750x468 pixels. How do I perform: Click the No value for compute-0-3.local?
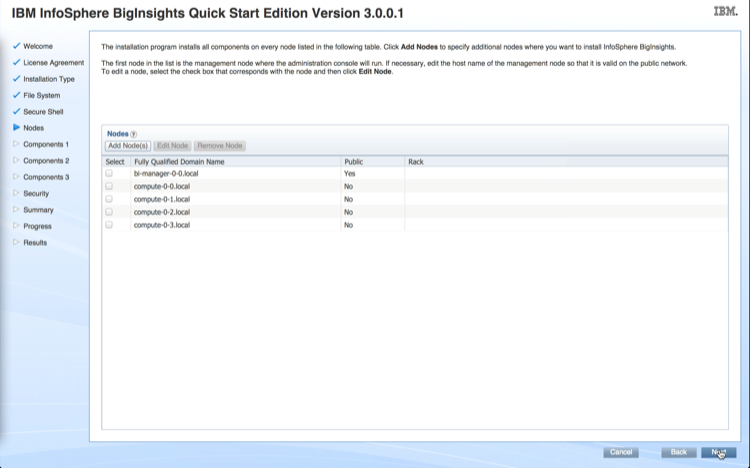pos(348,225)
